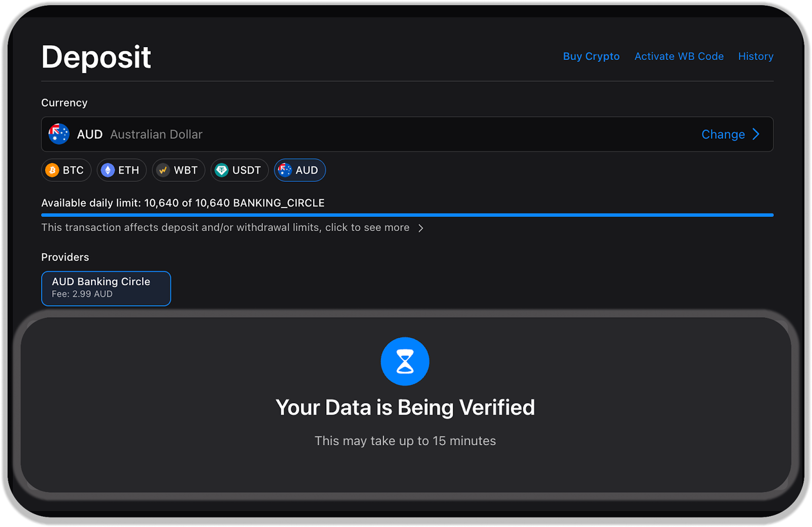Expand limits details via arrow after 'see more'
Screen dimensions: 812x527
click(x=421, y=228)
